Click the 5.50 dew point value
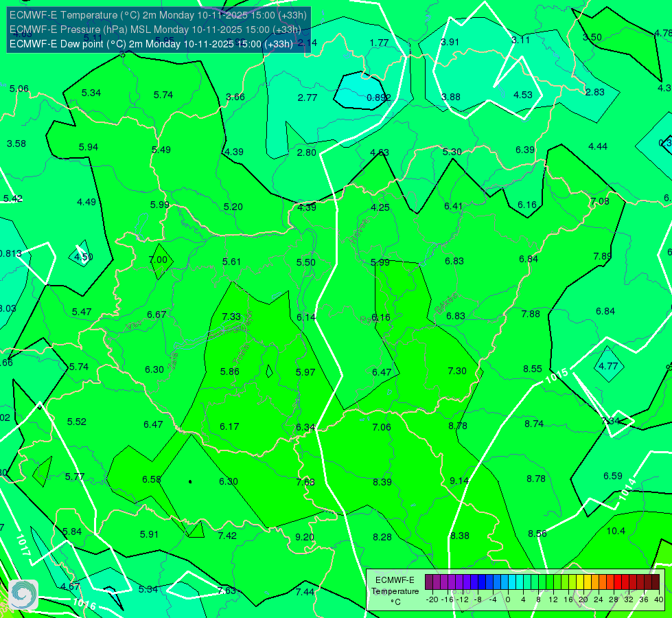This screenshot has height=618, width=672. click(306, 262)
